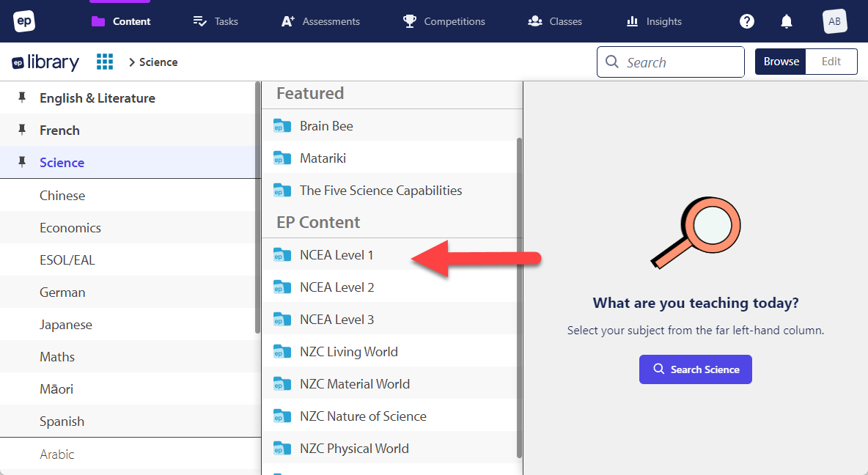Screen dimensions: 868x475
Task: Open the subject grid view icon
Action: click(x=105, y=62)
